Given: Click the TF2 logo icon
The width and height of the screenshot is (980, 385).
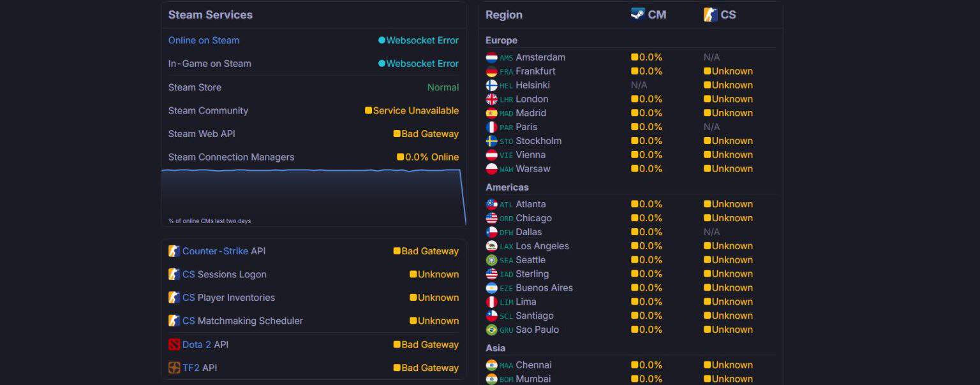Looking at the screenshot, I should [x=174, y=368].
